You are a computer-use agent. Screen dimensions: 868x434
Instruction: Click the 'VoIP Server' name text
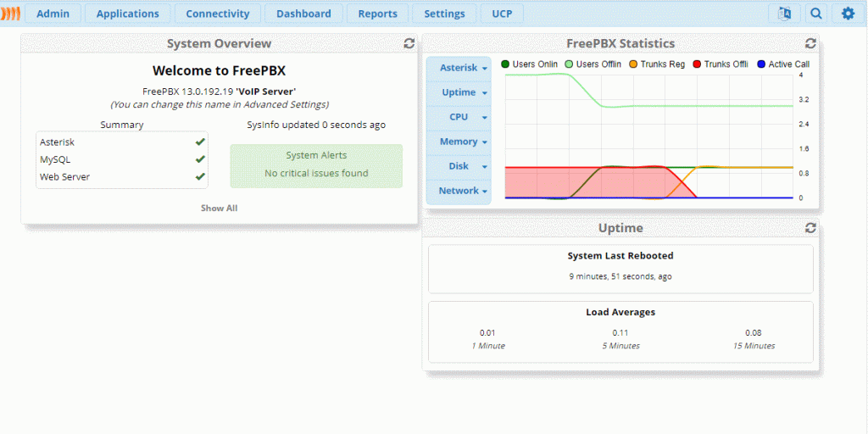(265, 92)
